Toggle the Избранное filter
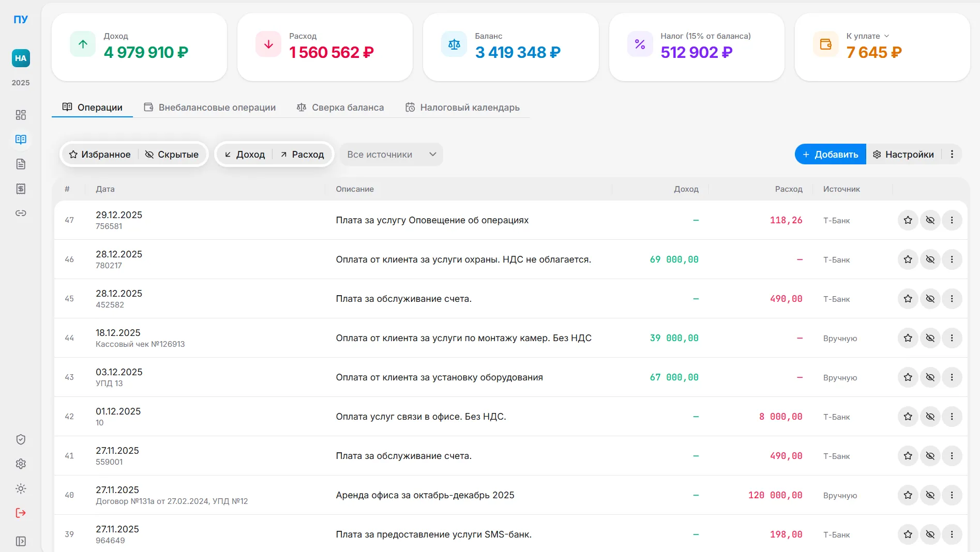This screenshot has width=980, height=552. click(x=100, y=155)
